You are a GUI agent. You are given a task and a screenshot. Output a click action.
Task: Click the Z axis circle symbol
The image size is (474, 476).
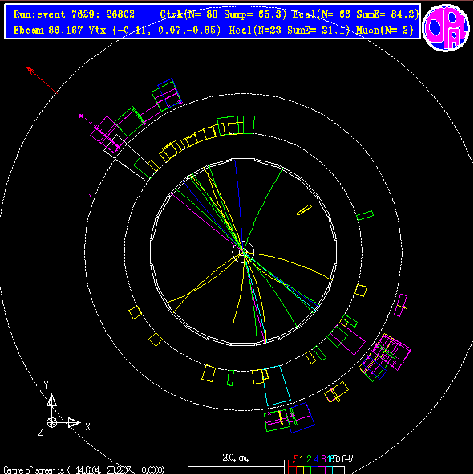point(51,422)
